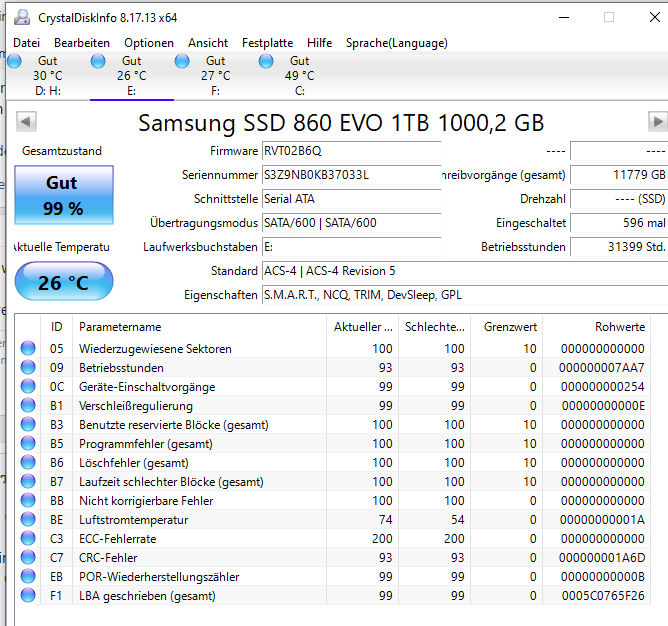This screenshot has height=626, width=668.
Task: Click status orb of Verschleißregulierung row
Action: point(28,405)
